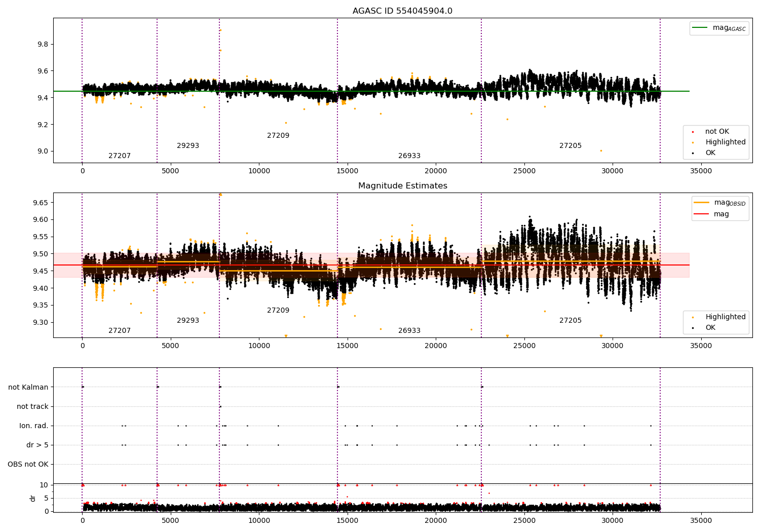Click the red 'not OK' legend marker

[x=693, y=132]
